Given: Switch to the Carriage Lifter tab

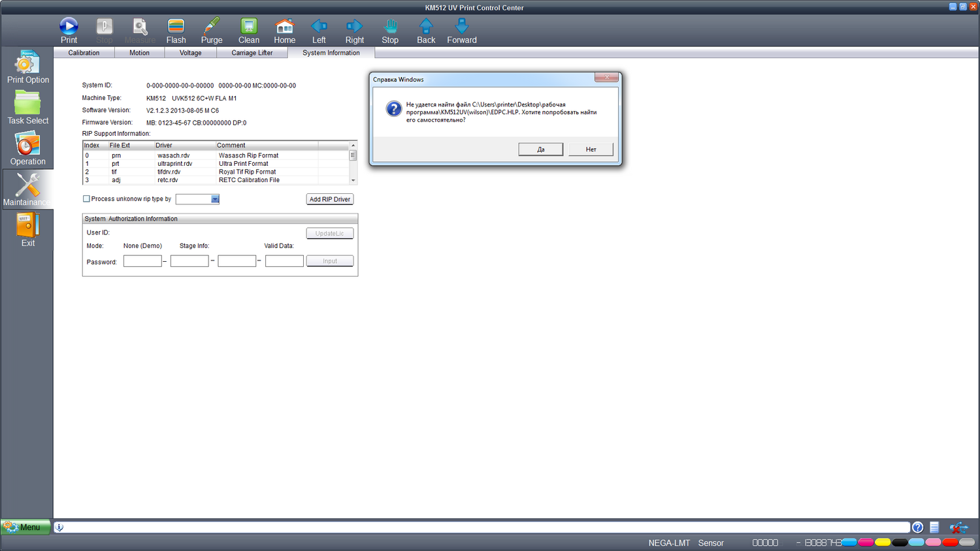Looking at the screenshot, I should (x=252, y=53).
